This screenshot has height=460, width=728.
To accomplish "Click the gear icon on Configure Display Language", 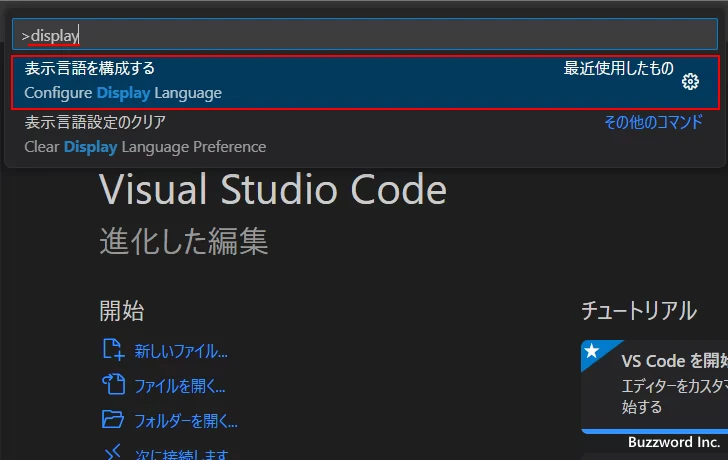I will coord(690,82).
